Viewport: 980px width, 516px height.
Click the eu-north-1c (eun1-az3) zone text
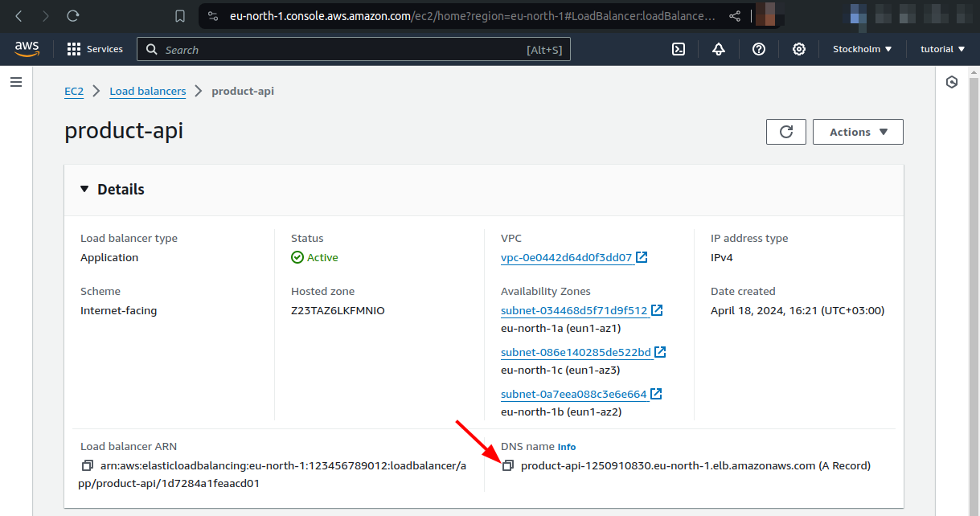point(560,371)
